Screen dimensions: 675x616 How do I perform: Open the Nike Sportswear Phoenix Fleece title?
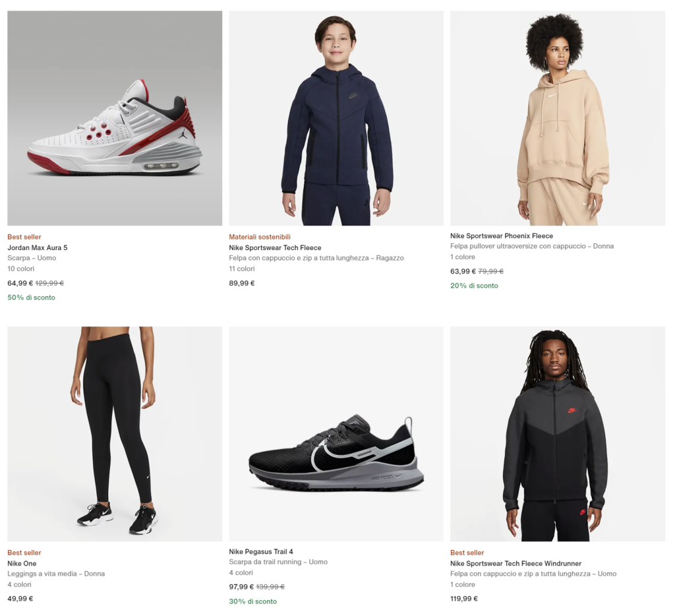(502, 236)
